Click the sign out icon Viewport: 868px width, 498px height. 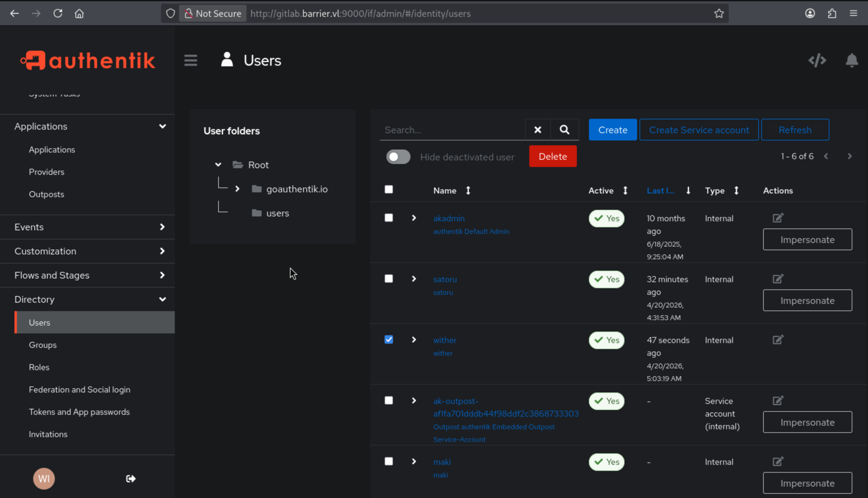coord(131,478)
